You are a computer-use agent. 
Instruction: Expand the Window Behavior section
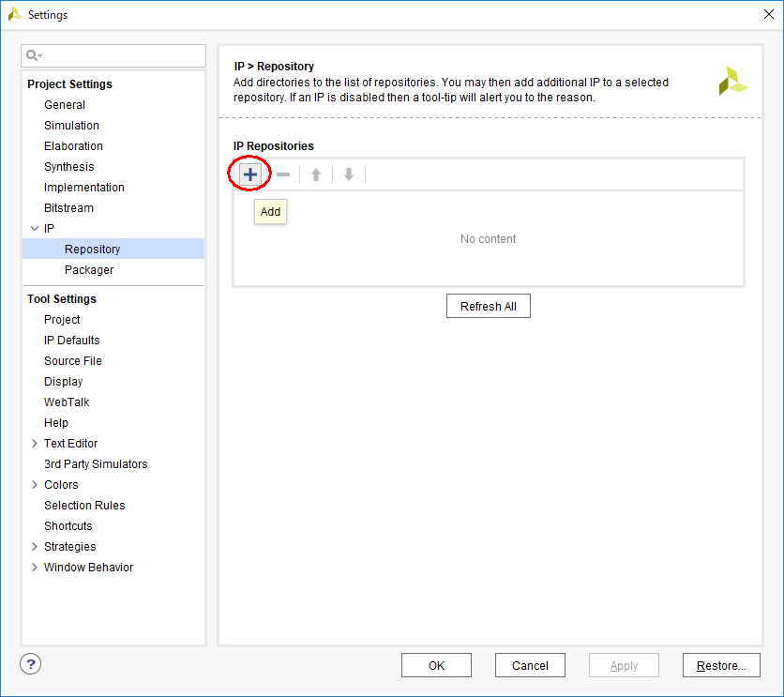(35, 568)
